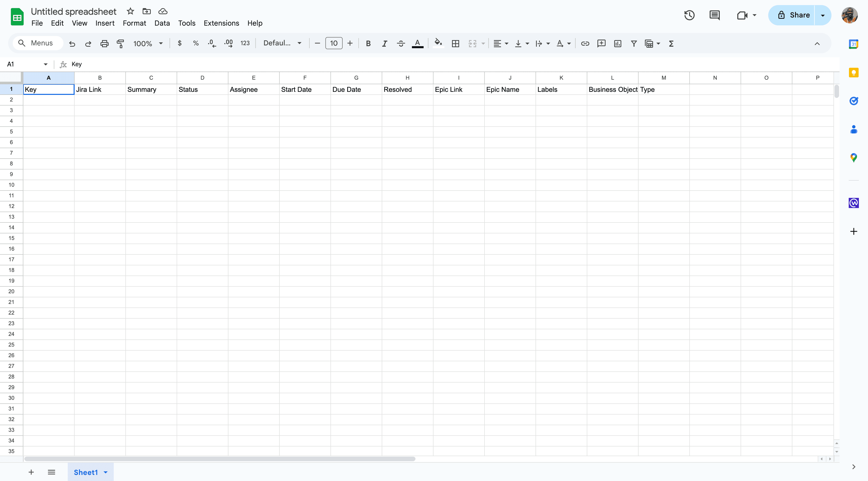Add a new sheet with plus button
The width and height of the screenshot is (868, 481).
click(31, 472)
